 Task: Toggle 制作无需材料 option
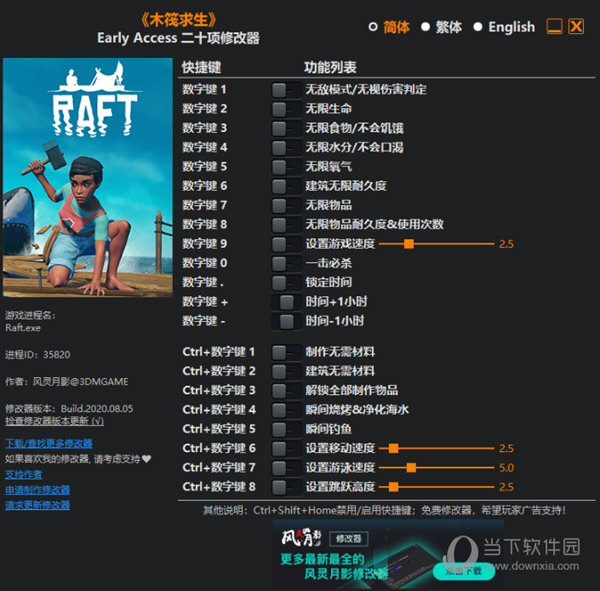[x=286, y=351]
